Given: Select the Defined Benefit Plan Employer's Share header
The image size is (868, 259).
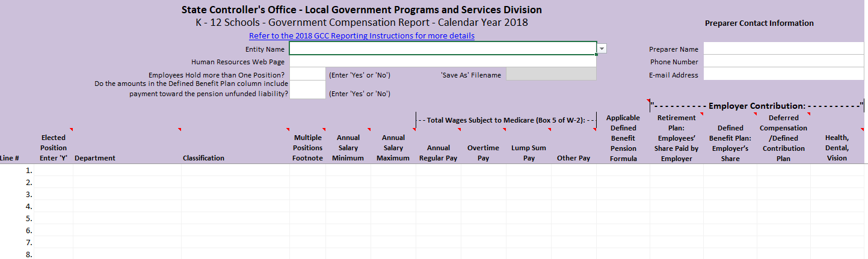Looking at the screenshot, I should click(x=730, y=143).
